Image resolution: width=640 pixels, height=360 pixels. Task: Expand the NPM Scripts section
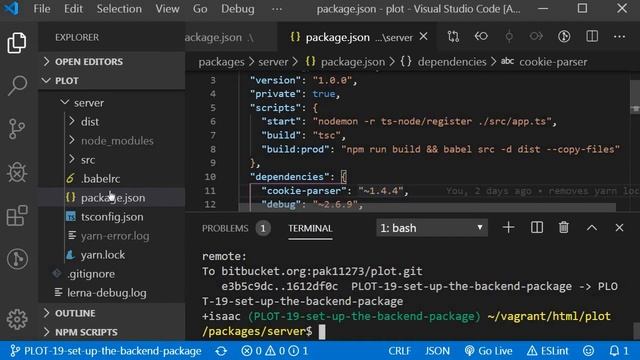(112, 332)
